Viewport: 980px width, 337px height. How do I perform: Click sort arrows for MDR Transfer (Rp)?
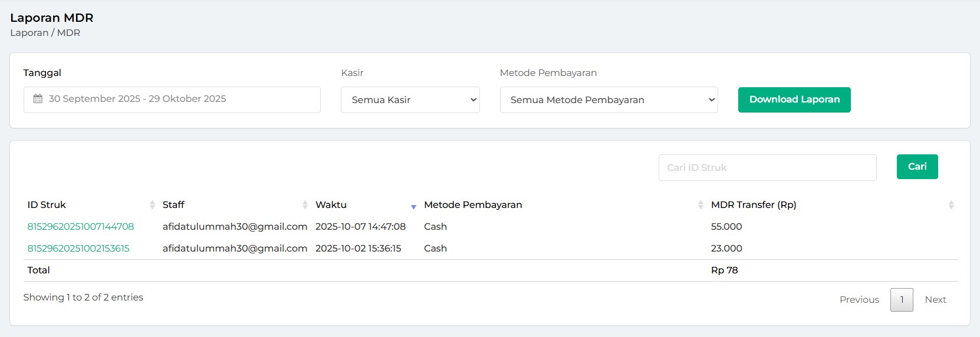point(951,205)
